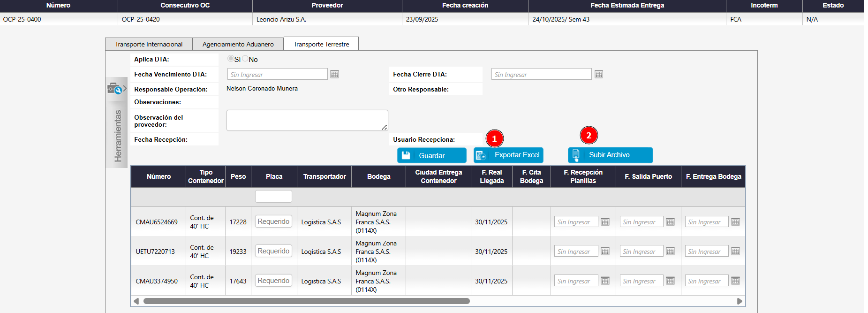Click Subir Archivo button
The image size is (868, 313).
[610, 155]
